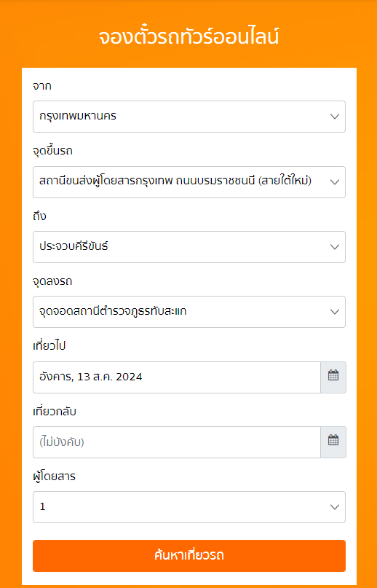Image resolution: width=377 pixels, height=588 pixels.
Task: Open the ผู้โดยสาร passenger number dropdown
Action: [189, 507]
